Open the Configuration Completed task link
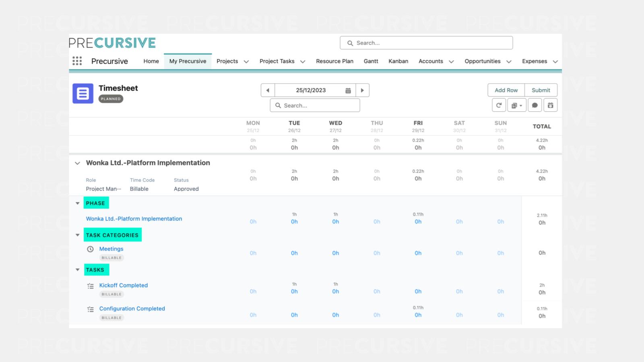Viewport: 644px width, 362px height. click(132, 309)
